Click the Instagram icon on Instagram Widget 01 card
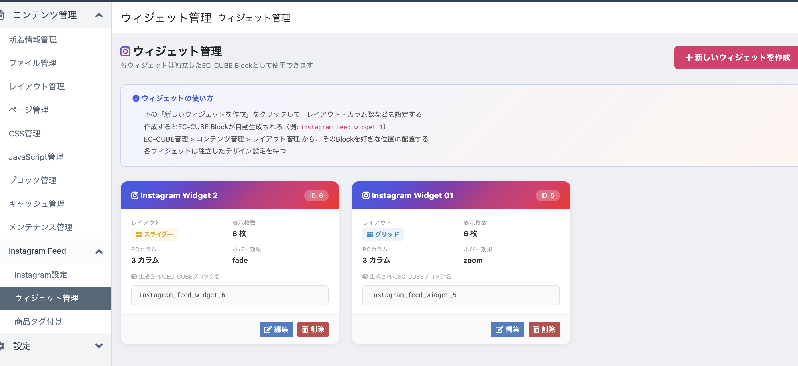This screenshot has height=366, width=798. click(x=365, y=195)
